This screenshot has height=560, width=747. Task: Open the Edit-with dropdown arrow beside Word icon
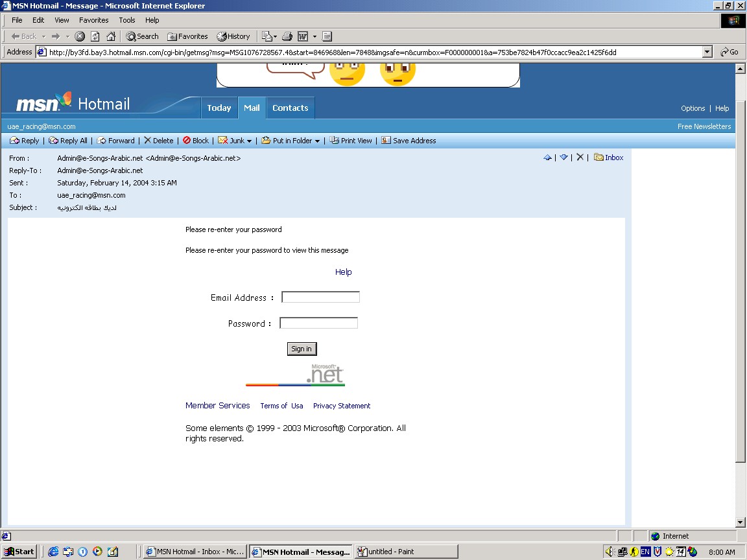314,36
